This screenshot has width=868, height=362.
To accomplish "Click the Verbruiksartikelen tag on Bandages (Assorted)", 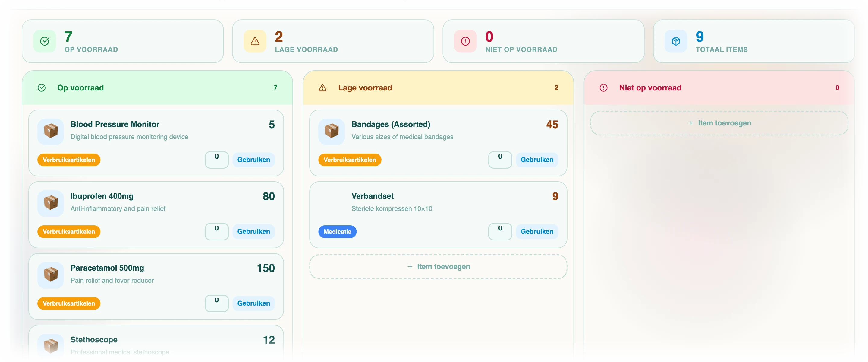I will click(x=350, y=160).
